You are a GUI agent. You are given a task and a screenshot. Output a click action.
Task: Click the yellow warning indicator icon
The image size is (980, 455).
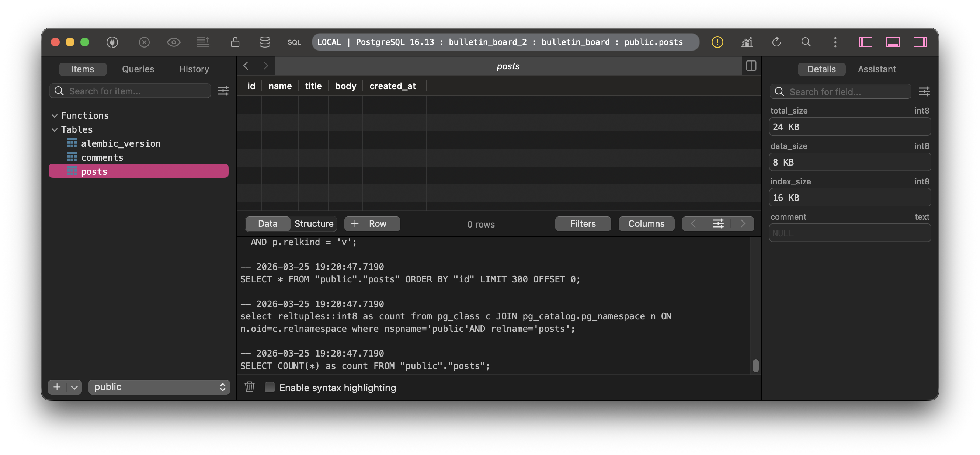(717, 42)
